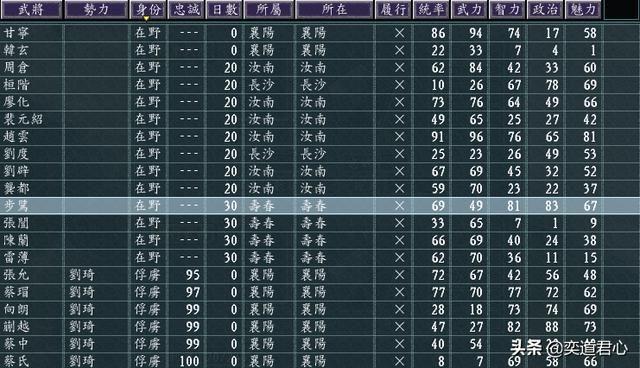Click the X mark in 雷薄's row
Image resolution: width=640 pixels, height=368 pixels.
click(x=400, y=257)
